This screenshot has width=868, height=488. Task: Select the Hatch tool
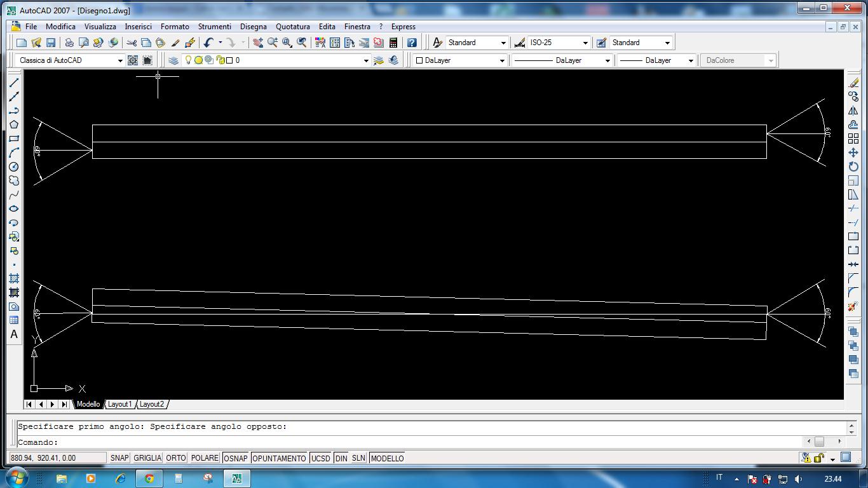point(14,278)
